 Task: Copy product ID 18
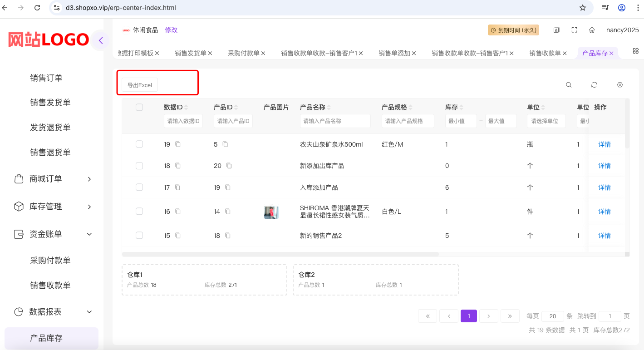(x=228, y=236)
